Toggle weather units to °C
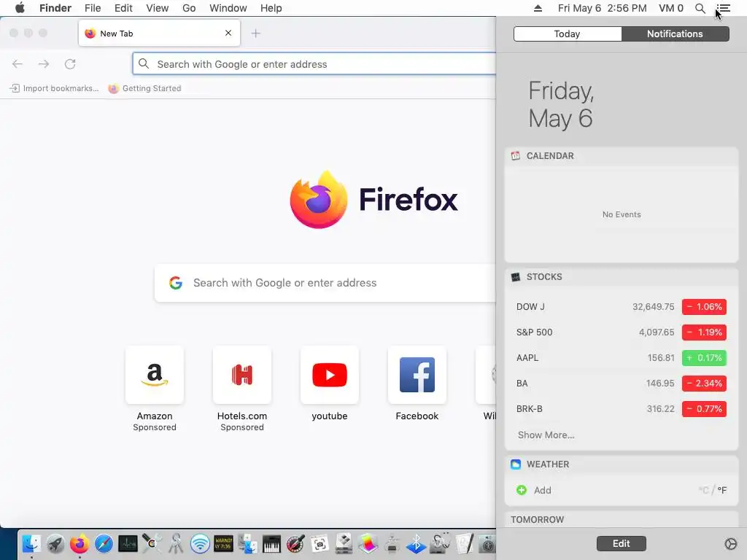 pyautogui.click(x=704, y=490)
